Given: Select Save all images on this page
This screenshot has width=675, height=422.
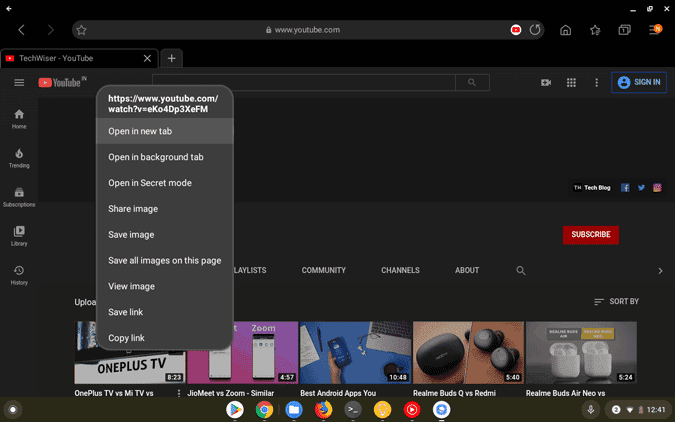Looking at the screenshot, I should (165, 260).
